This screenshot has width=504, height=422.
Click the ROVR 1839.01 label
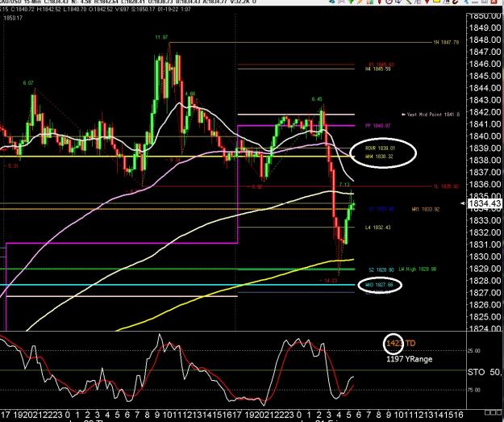coord(381,148)
